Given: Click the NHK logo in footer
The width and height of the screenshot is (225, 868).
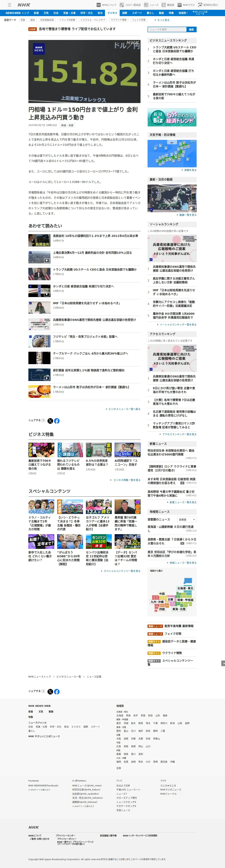Looking at the screenshot, I should (33, 827).
